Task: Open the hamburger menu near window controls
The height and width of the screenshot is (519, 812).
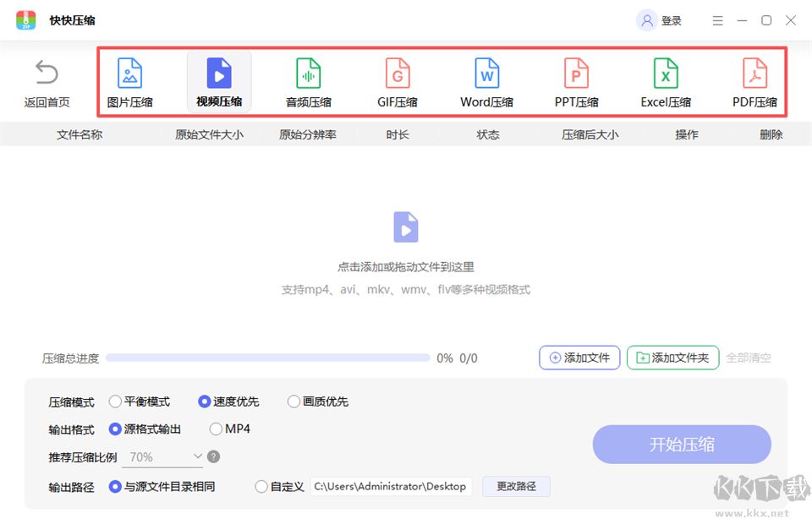Action: (x=717, y=19)
